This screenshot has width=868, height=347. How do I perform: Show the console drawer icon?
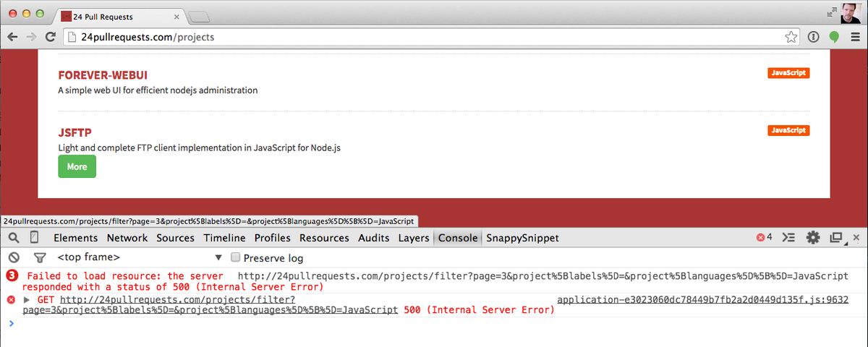789,237
